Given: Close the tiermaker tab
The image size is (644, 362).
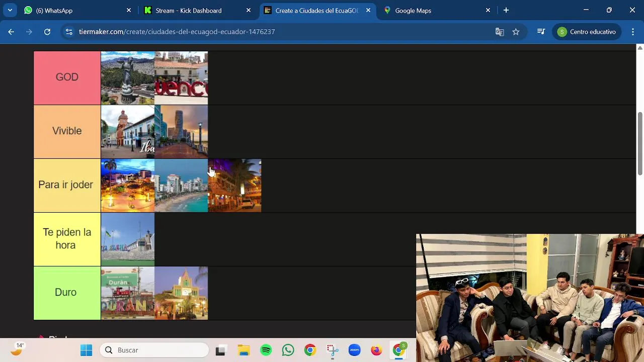Looking at the screenshot, I should [x=368, y=10].
